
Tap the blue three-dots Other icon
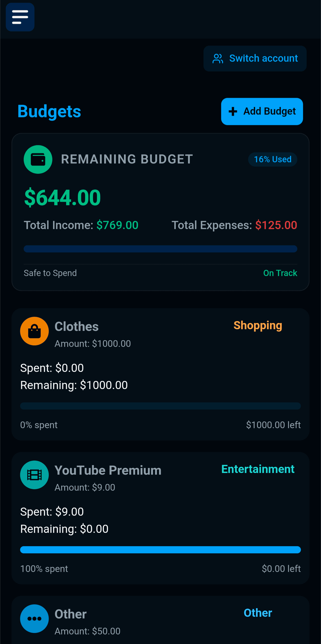pyautogui.click(x=35, y=618)
